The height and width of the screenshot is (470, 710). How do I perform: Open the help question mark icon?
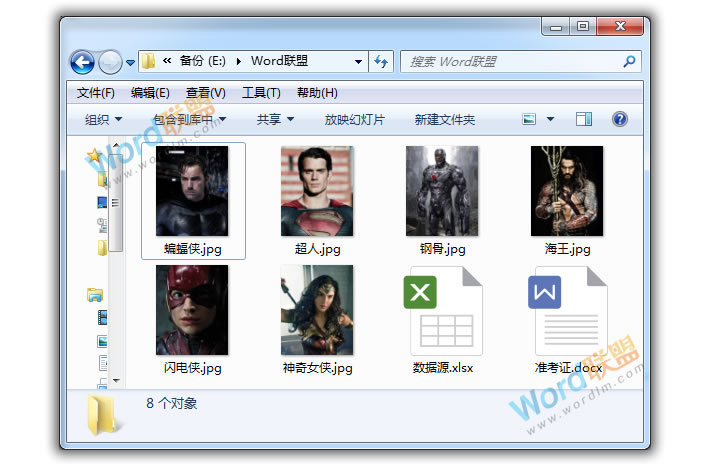tap(619, 120)
